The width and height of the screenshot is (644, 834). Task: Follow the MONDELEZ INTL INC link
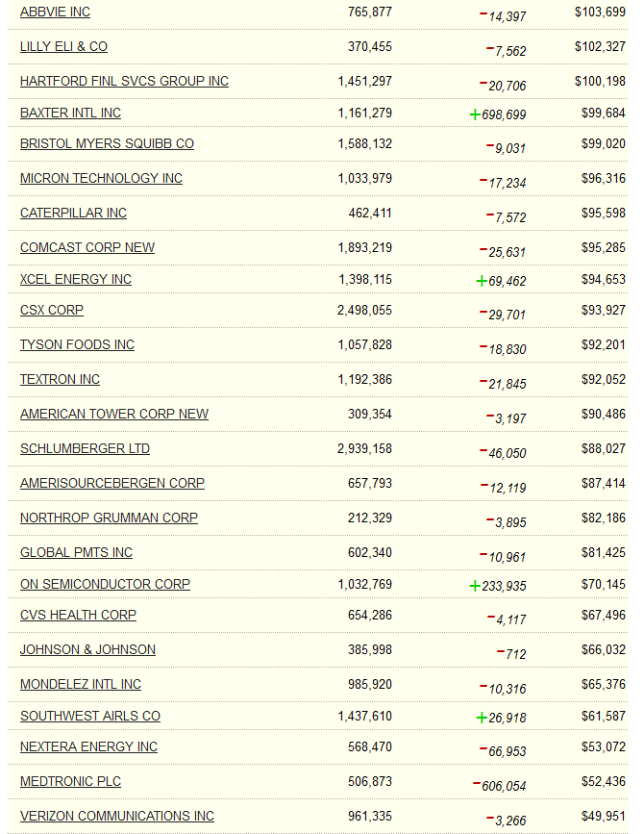coord(81,684)
